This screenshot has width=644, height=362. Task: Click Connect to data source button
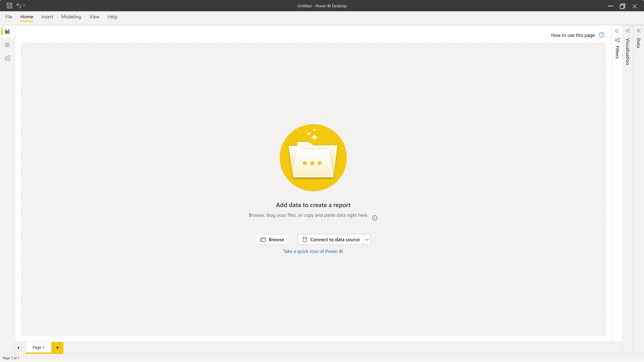tap(330, 240)
